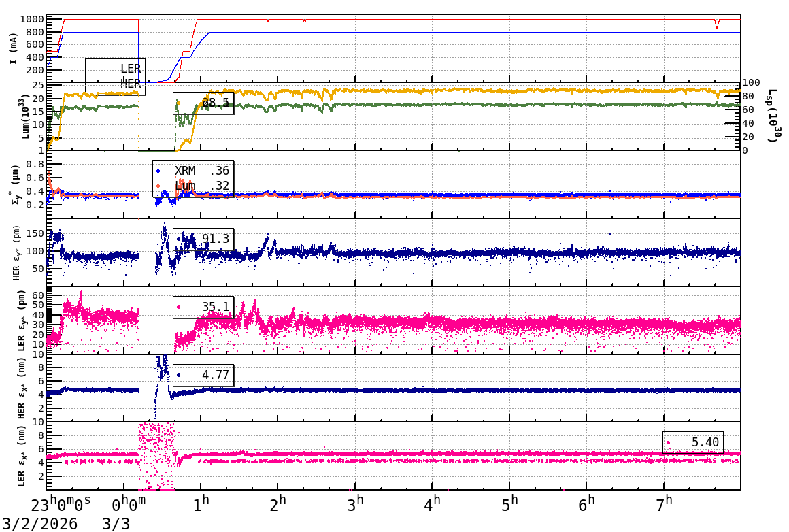Click the XRM .36 legend entry
Screen dimensions: 789x532
(194, 171)
